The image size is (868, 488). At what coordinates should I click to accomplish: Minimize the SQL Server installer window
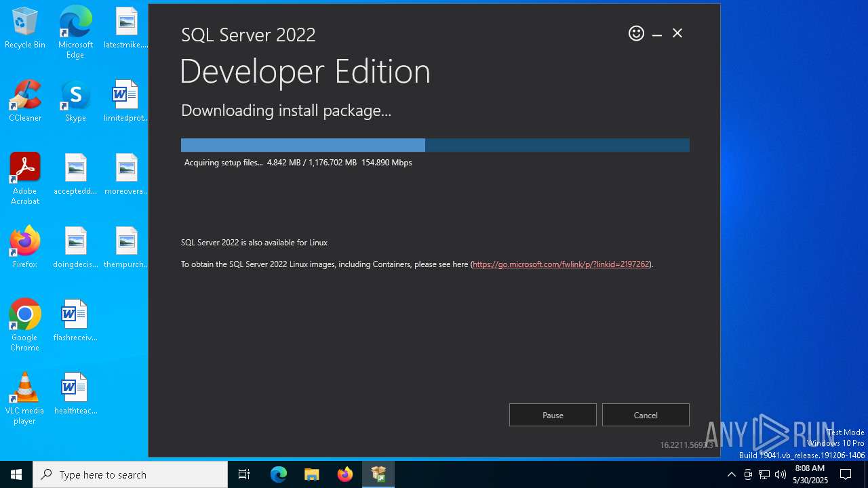click(x=657, y=34)
